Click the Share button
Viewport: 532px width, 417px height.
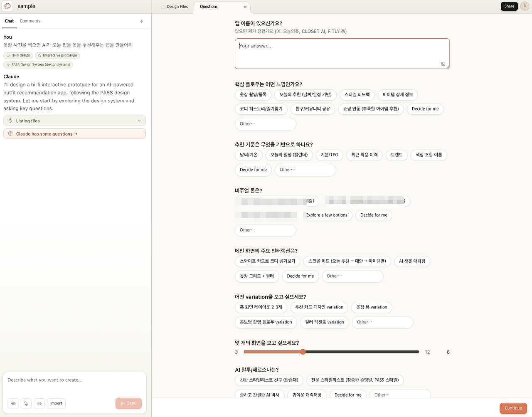click(x=509, y=6)
